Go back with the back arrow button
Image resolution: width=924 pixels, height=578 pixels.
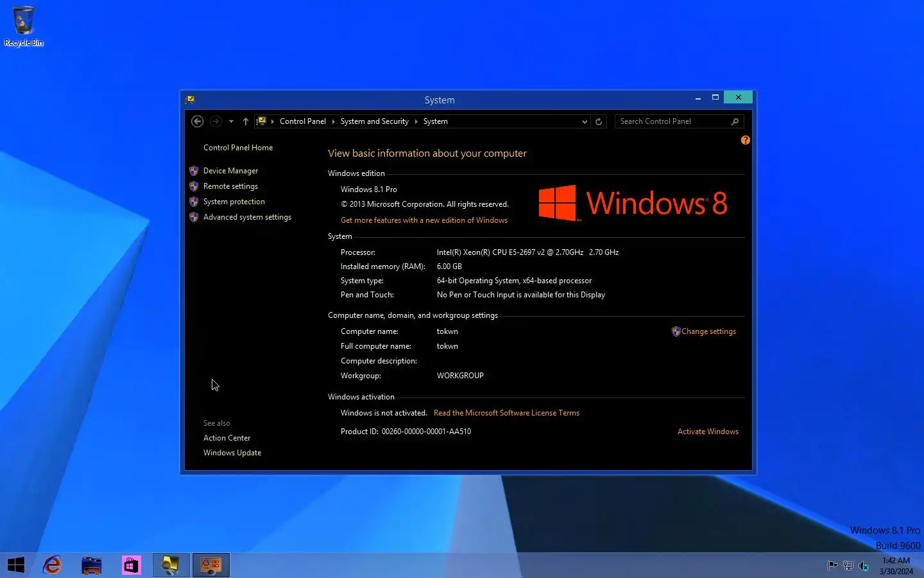[x=198, y=121]
